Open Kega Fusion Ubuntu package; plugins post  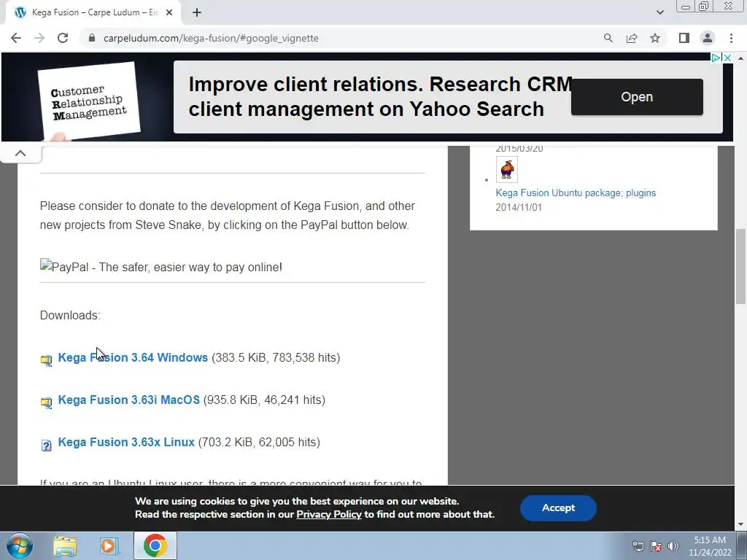(x=576, y=192)
